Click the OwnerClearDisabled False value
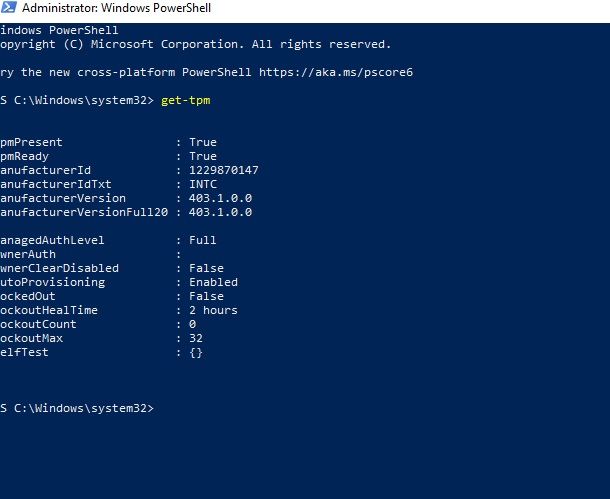The width and height of the screenshot is (610, 499). [206, 268]
